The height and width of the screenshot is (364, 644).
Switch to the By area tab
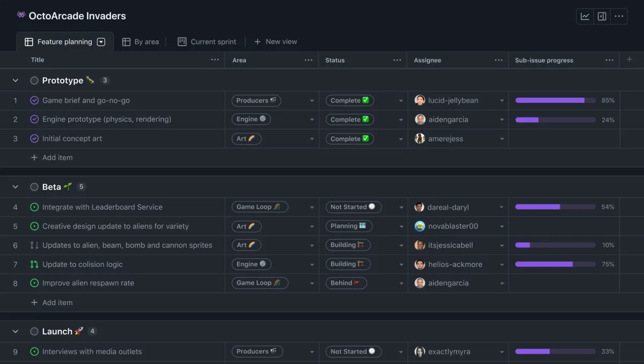click(141, 42)
